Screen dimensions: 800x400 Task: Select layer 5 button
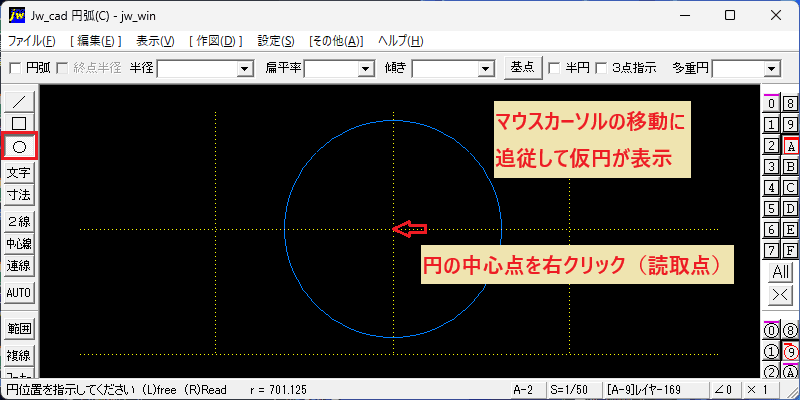tap(771, 208)
